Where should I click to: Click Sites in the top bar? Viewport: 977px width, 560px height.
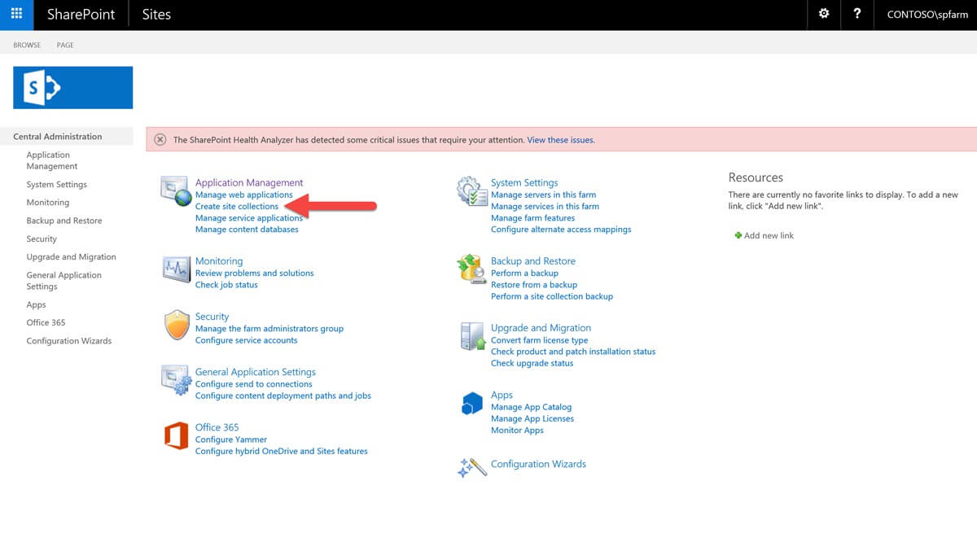pyautogui.click(x=156, y=15)
